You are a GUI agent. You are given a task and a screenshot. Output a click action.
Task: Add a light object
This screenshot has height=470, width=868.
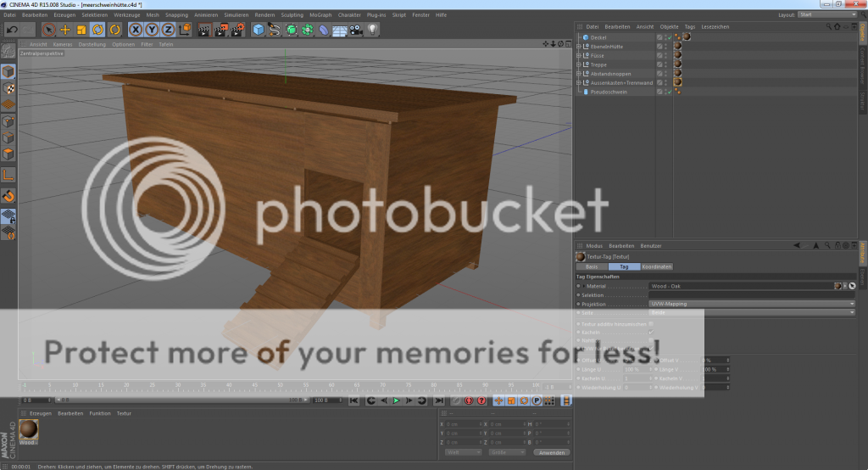click(x=373, y=30)
